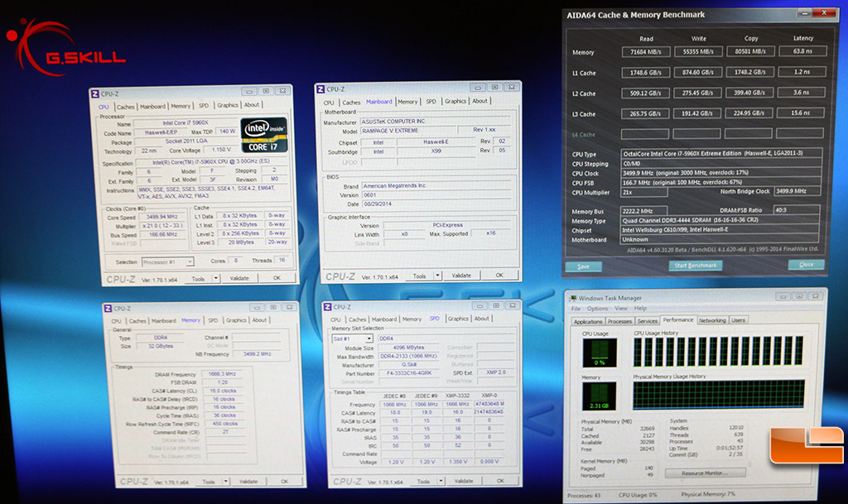Switch to Processes tab in Task Manager
Viewport: 848px width, 504px height.
tap(619, 321)
